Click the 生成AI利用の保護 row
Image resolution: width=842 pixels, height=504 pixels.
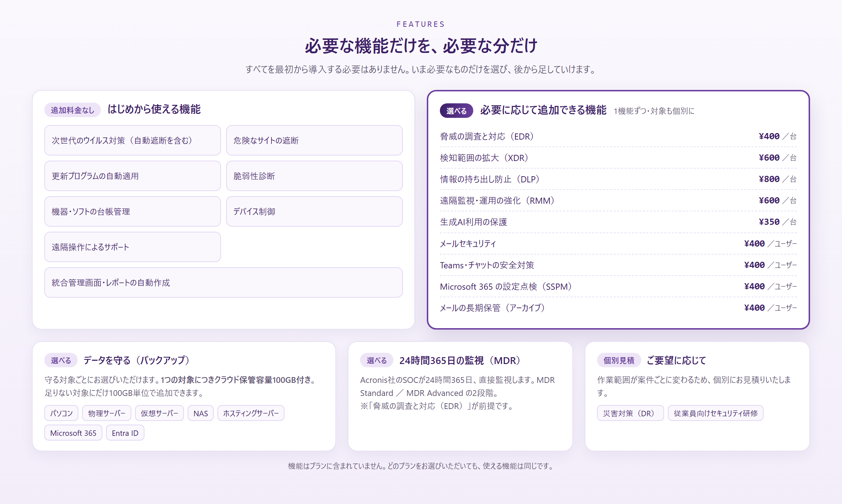(618, 222)
